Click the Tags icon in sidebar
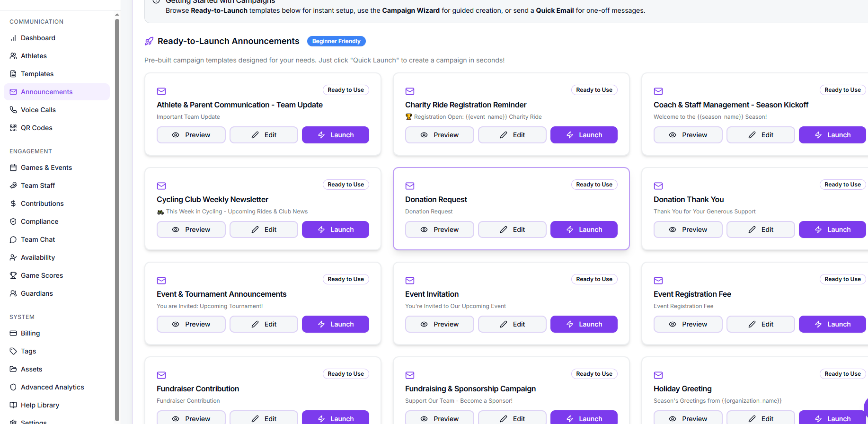The image size is (868, 424). [x=13, y=351]
